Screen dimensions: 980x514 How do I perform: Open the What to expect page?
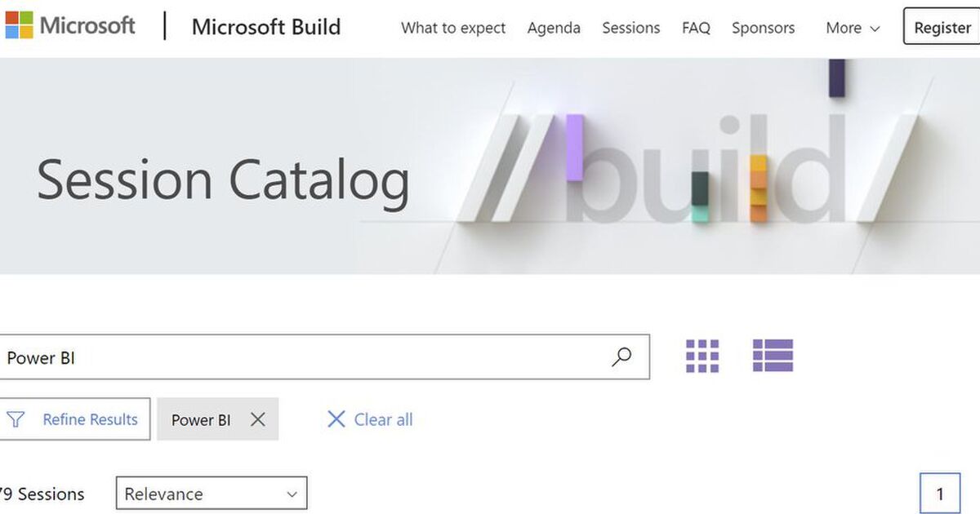[452, 28]
